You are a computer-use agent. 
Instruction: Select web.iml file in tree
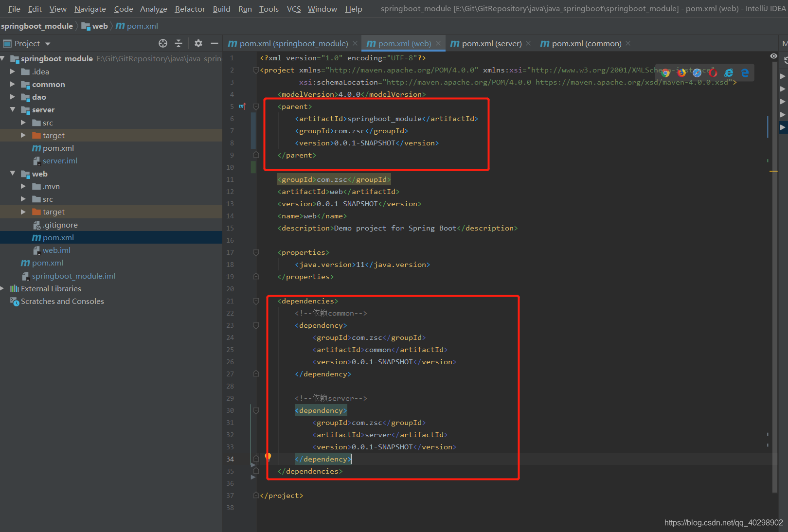pos(56,250)
